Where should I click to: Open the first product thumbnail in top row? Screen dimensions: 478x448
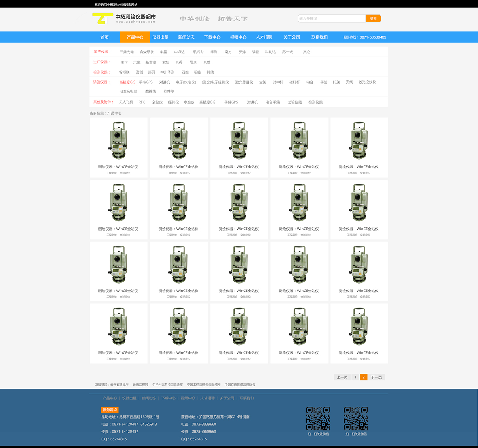tap(119, 141)
